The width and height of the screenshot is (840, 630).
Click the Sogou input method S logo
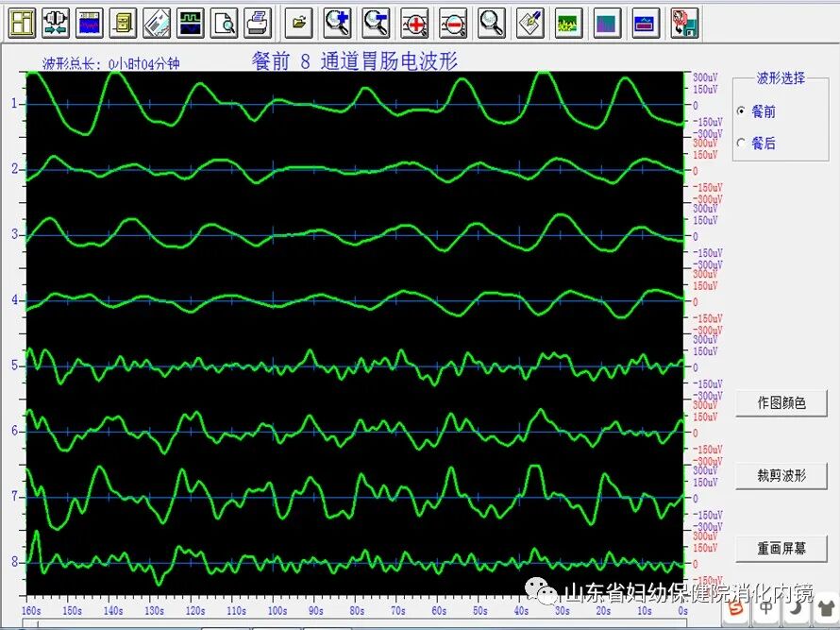click(x=738, y=609)
